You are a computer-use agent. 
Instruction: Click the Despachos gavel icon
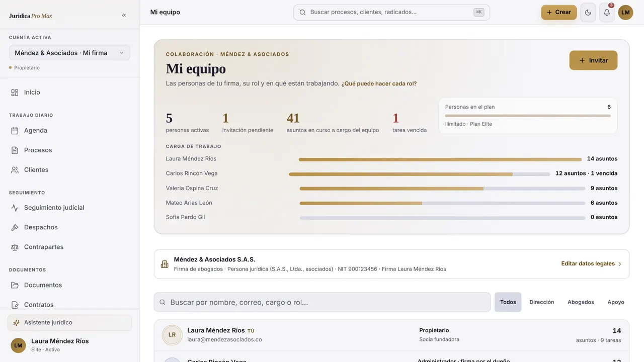pyautogui.click(x=15, y=227)
